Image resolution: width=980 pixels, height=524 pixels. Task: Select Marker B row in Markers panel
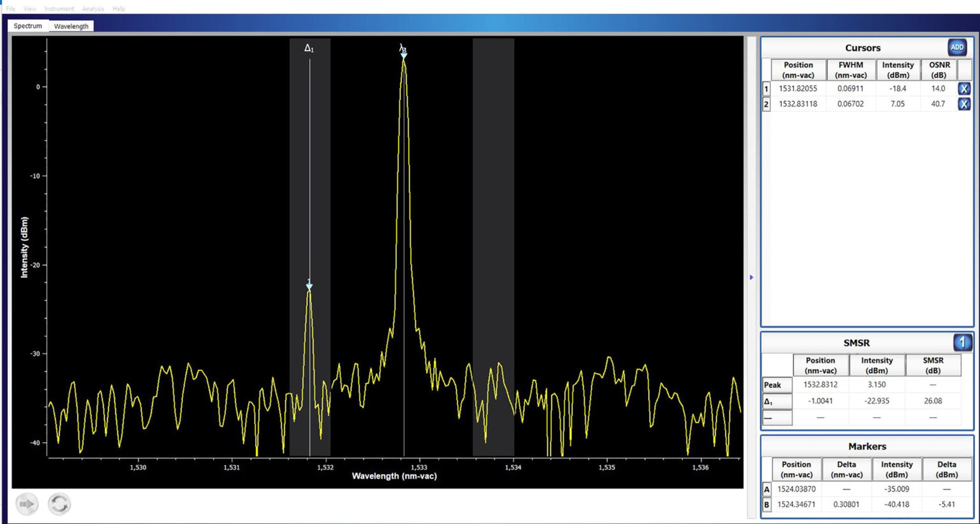coord(766,504)
